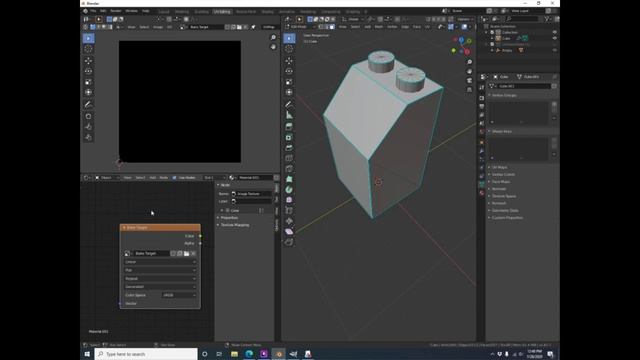Image resolution: width=640 pixels, height=360 pixels.
Task: Open the File menu
Action: (93, 11)
